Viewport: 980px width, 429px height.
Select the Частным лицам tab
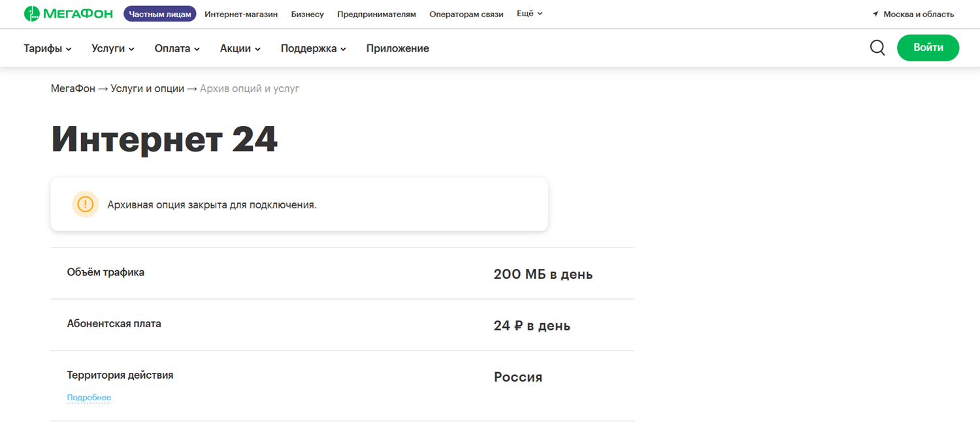point(160,14)
